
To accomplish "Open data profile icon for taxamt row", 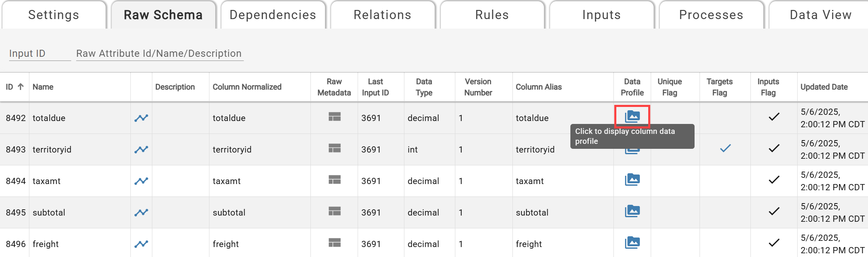I will click(x=632, y=179).
